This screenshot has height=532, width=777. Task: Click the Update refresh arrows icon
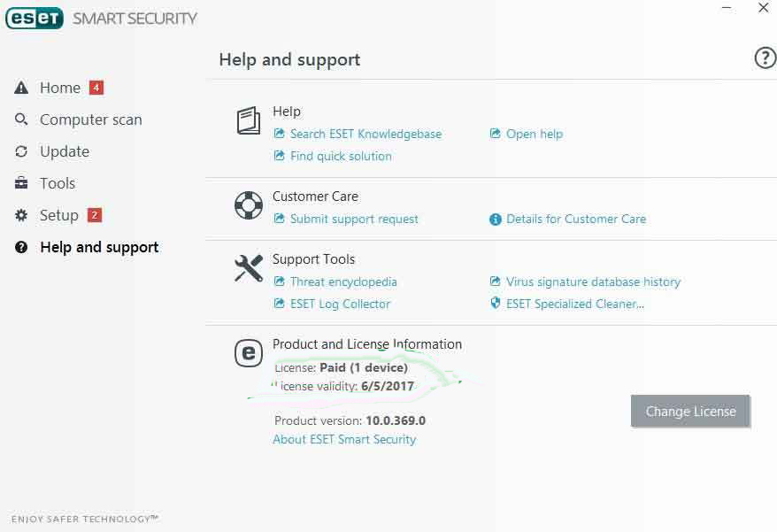21,151
